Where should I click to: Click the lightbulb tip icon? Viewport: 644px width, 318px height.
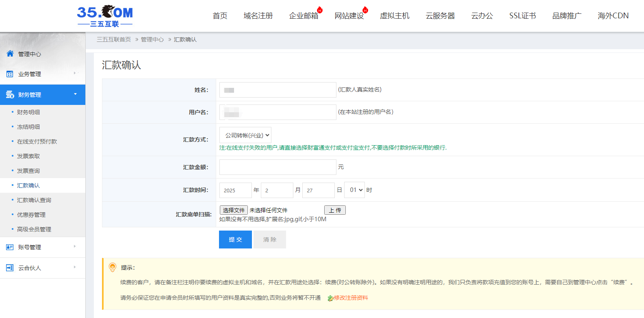(x=113, y=267)
